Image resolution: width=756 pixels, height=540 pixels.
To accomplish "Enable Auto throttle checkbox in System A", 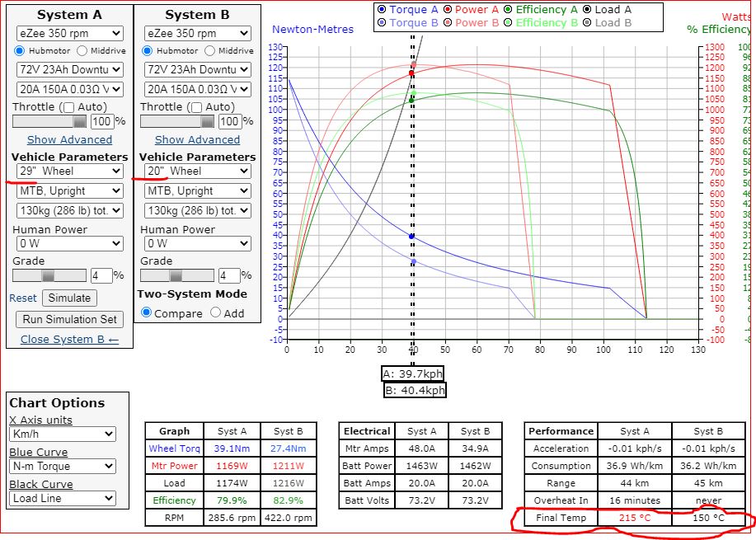I will coord(69,108).
